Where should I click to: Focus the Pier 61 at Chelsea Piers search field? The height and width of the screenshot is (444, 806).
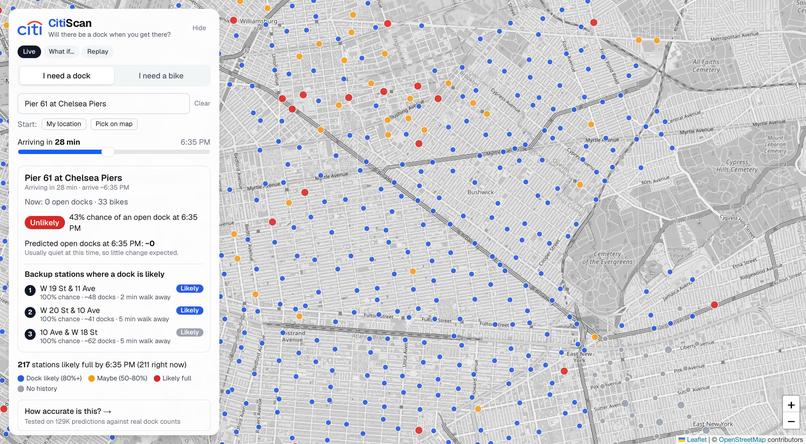pyautogui.click(x=103, y=103)
